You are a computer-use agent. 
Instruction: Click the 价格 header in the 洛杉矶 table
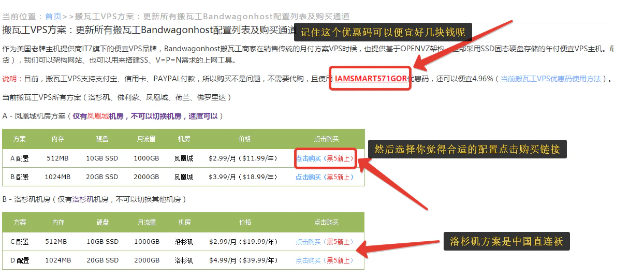tap(245, 222)
